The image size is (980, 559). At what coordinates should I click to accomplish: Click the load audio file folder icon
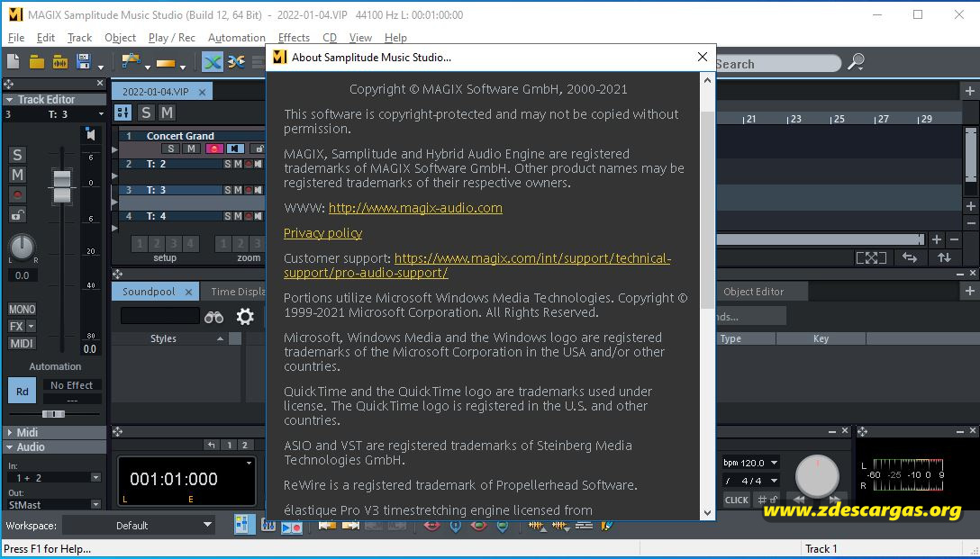click(60, 62)
